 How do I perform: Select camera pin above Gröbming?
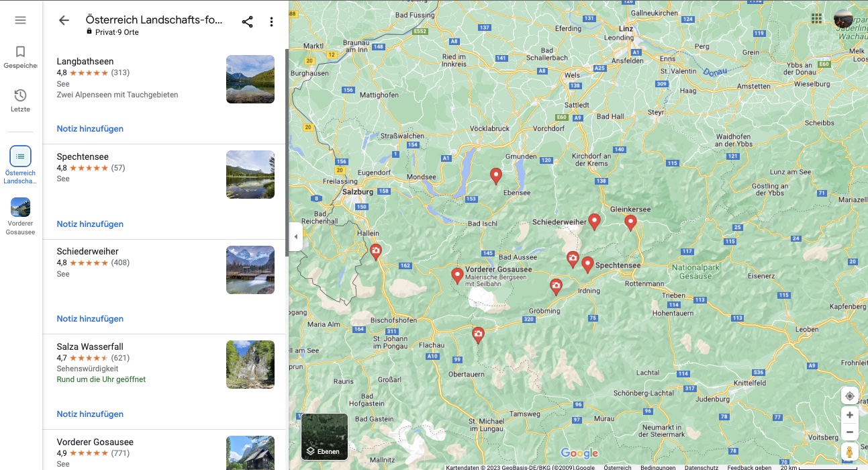coord(556,287)
